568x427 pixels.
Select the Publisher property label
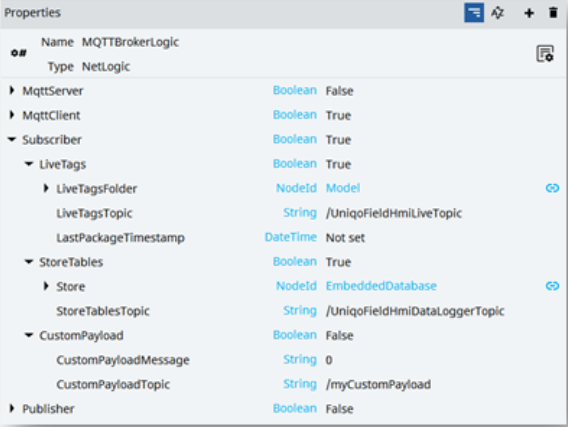[48, 409]
